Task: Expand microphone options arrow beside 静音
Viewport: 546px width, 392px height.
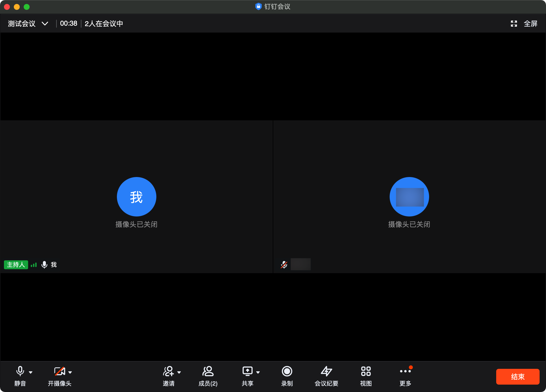Action: [x=31, y=372]
